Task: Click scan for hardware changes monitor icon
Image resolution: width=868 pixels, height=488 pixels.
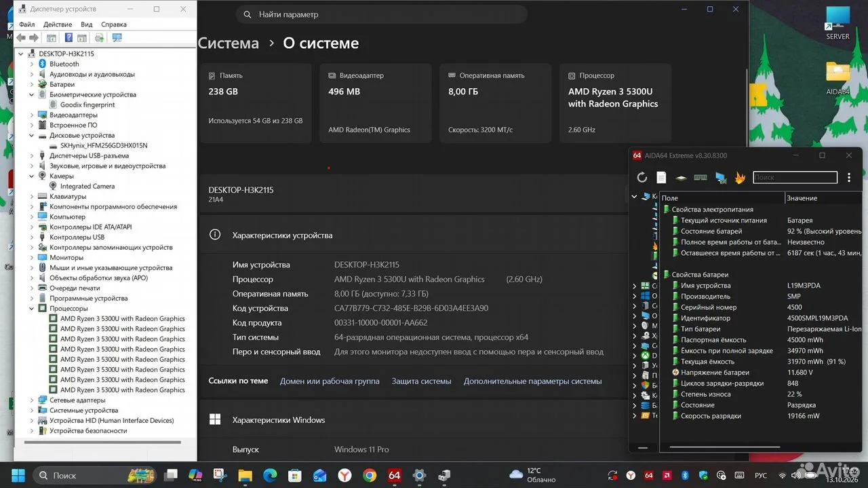Action: point(117,38)
